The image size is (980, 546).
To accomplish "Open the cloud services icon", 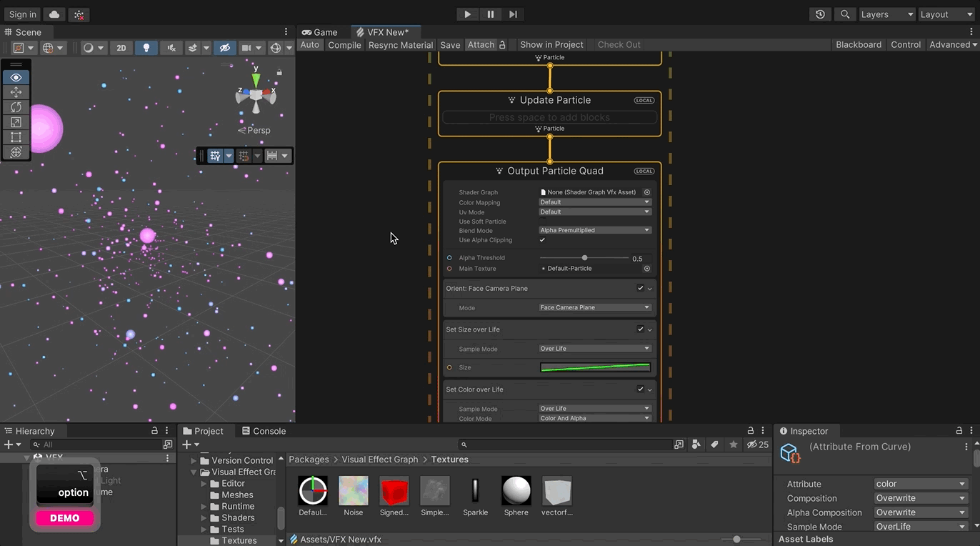I will tap(54, 14).
